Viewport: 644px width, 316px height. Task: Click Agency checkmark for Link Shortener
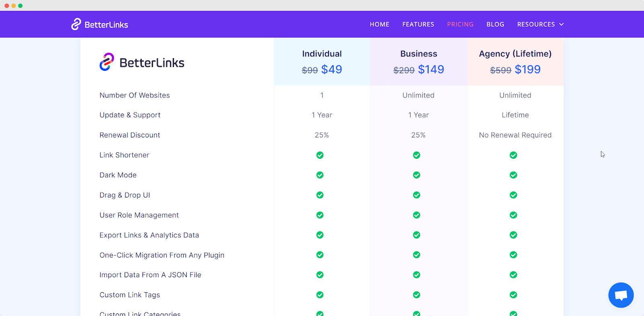pyautogui.click(x=514, y=155)
